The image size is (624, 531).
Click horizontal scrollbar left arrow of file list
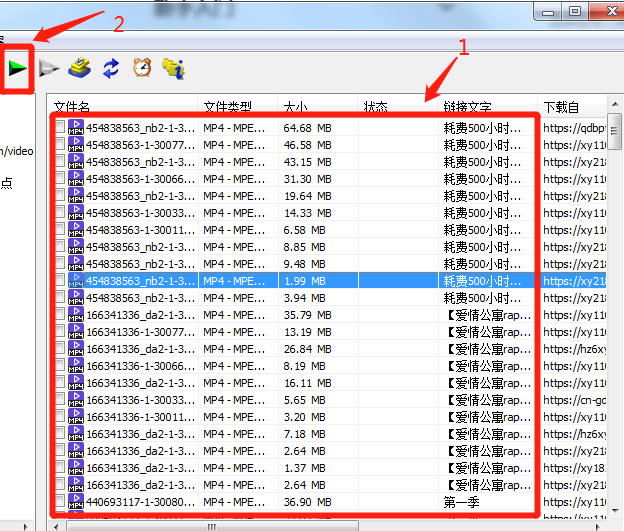[x=56, y=527]
